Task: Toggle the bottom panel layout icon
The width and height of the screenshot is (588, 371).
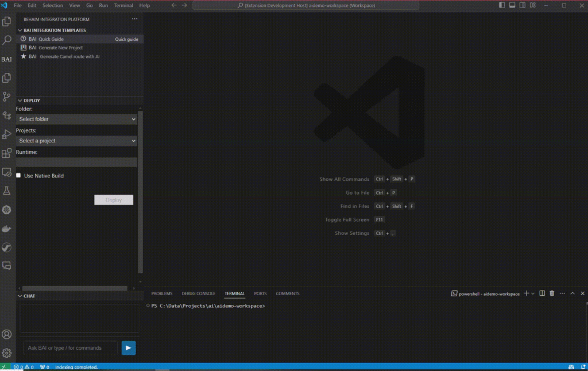Action: pos(512,5)
